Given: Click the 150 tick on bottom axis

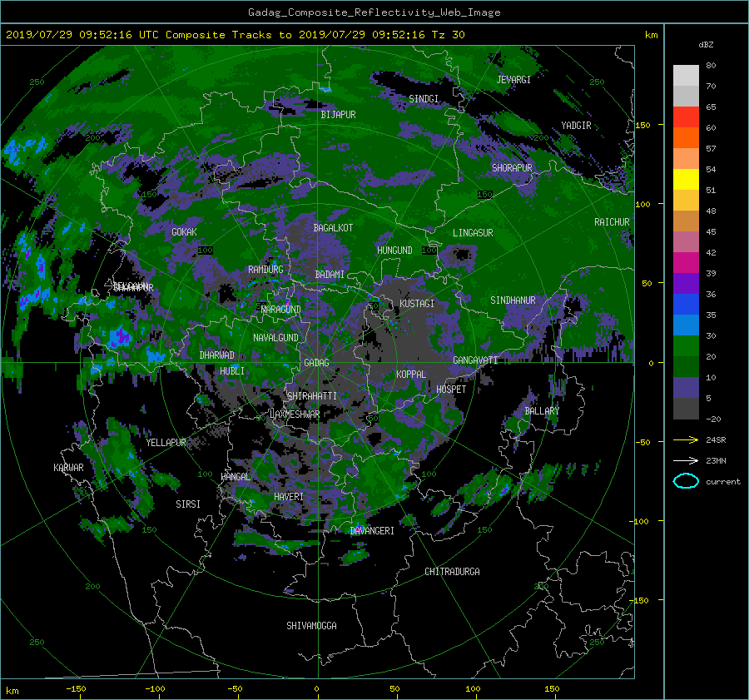Looking at the screenshot, I should click(x=552, y=689).
